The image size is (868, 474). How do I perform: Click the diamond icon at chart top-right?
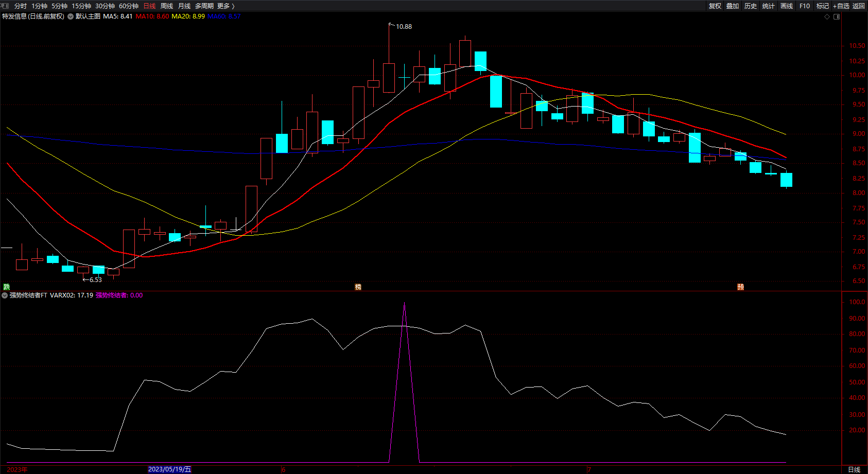click(827, 16)
